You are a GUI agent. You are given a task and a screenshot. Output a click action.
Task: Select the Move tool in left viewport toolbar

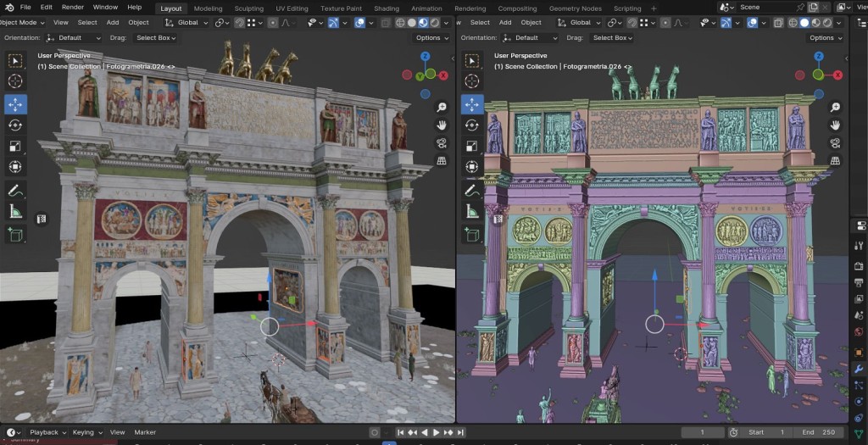click(15, 104)
